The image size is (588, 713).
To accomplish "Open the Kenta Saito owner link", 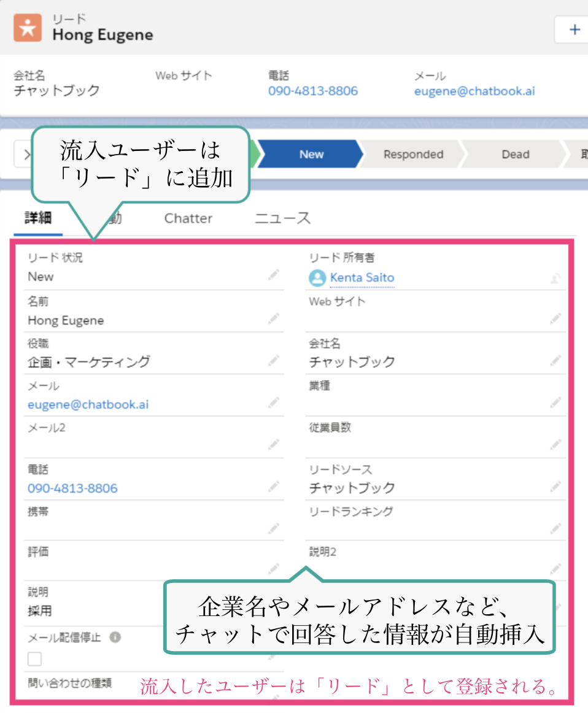I will click(x=362, y=277).
